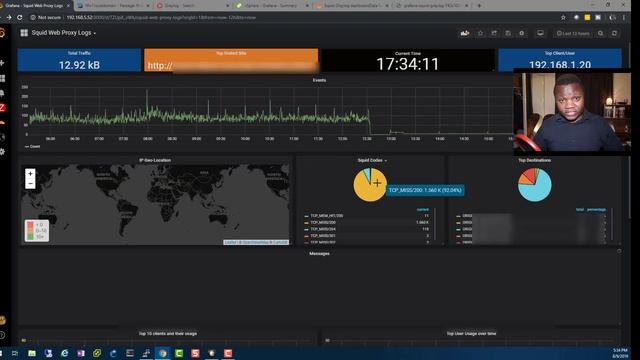640x360 pixels.
Task: Click the Total Traffic stat panel
Action: click(79, 60)
